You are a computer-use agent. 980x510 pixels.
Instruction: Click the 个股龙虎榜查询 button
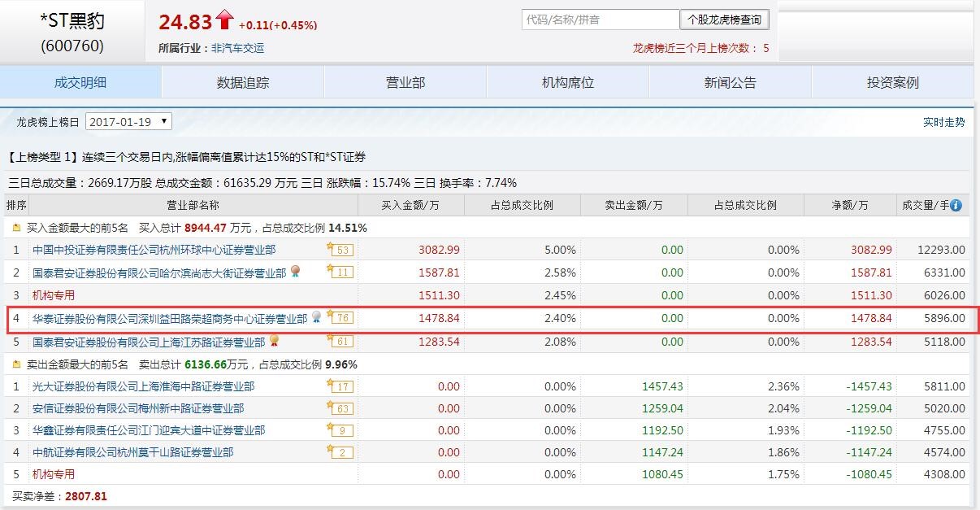(x=723, y=19)
